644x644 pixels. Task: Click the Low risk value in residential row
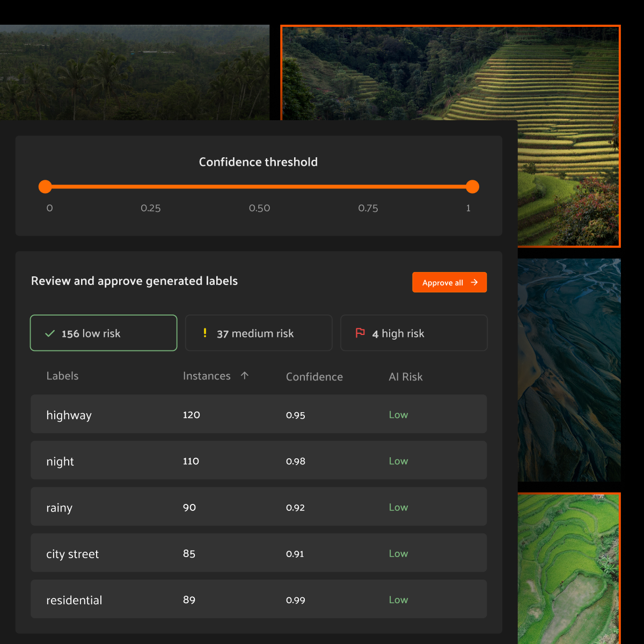click(x=399, y=600)
